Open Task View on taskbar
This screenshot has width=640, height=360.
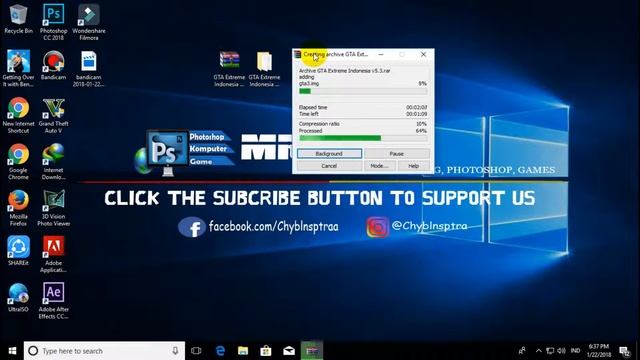click(x=196, y=351)
